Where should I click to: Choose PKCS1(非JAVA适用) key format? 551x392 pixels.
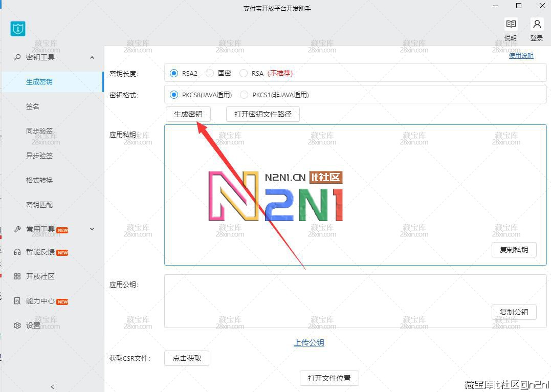click(244, 95)
